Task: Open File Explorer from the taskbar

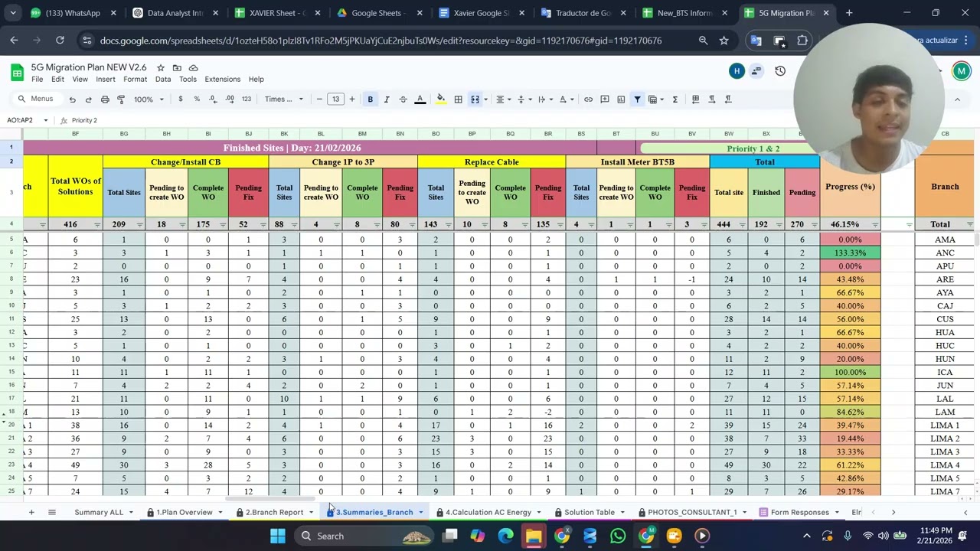Action: tap(534, 536)
